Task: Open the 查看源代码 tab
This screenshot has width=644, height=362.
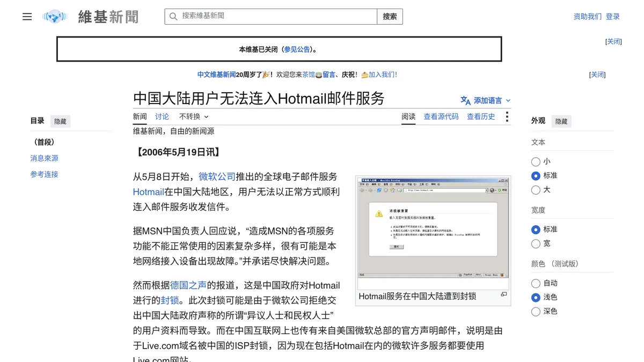Action: (x=441, y=116)
